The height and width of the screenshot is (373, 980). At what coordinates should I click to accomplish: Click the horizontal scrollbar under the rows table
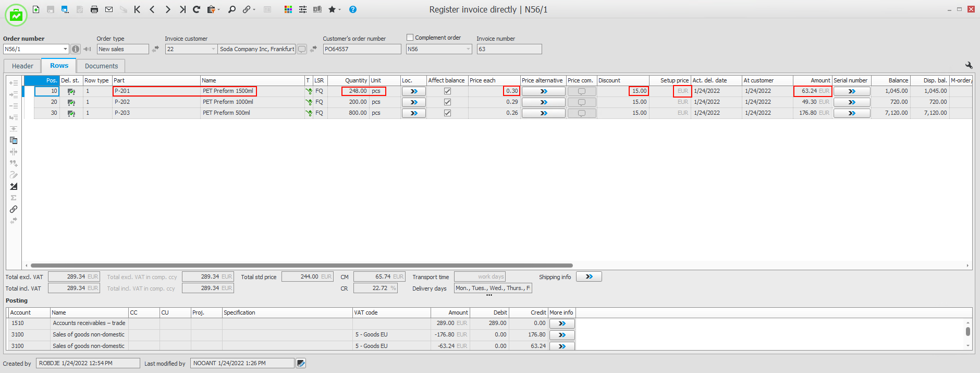(301, 266)
